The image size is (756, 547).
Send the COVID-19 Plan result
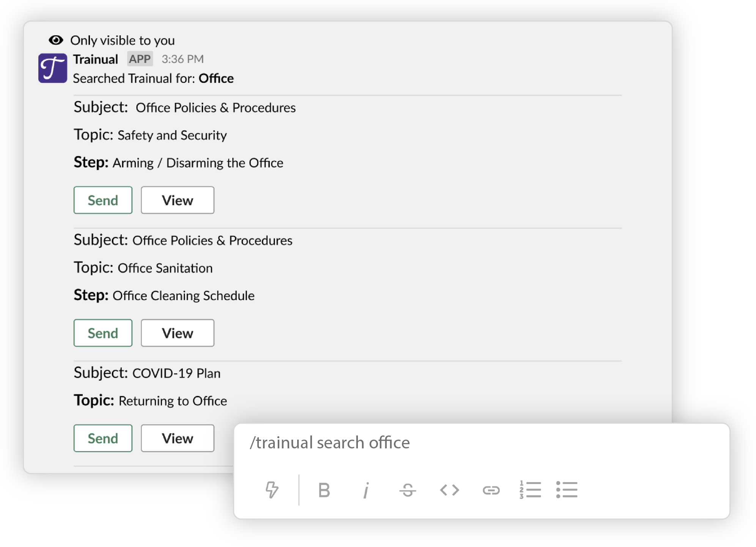pos(102,438)
